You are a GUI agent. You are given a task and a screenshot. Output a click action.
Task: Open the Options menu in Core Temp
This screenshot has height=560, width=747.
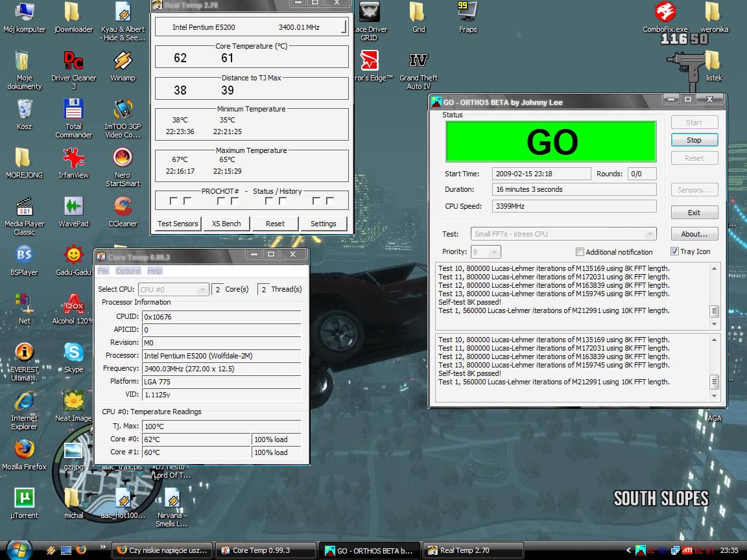click(x=128, y=271)
